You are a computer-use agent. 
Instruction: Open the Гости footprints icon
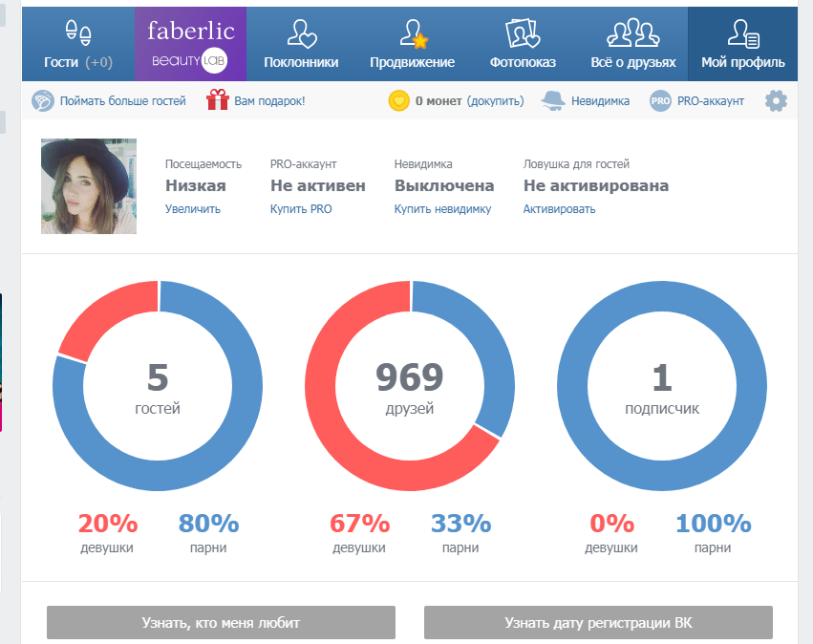[78, 32]
